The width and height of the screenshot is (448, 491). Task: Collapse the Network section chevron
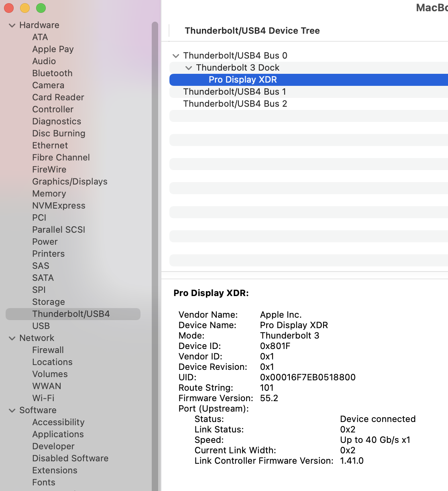point(12,338)
